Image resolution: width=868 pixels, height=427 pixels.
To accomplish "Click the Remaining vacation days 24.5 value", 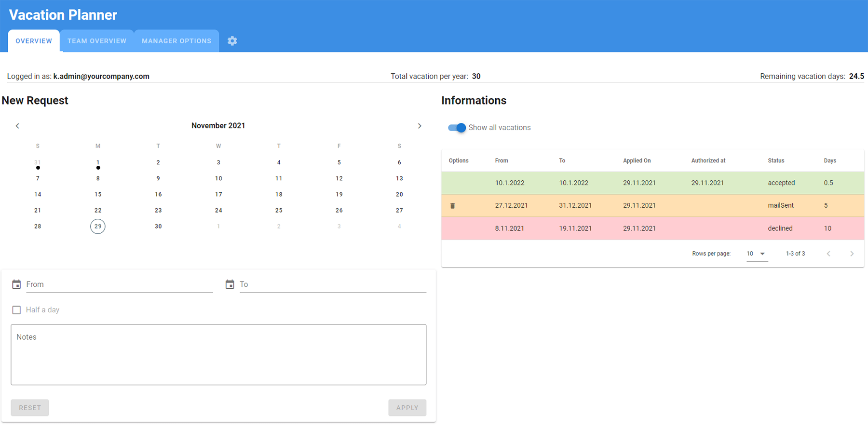I will 856,76.
